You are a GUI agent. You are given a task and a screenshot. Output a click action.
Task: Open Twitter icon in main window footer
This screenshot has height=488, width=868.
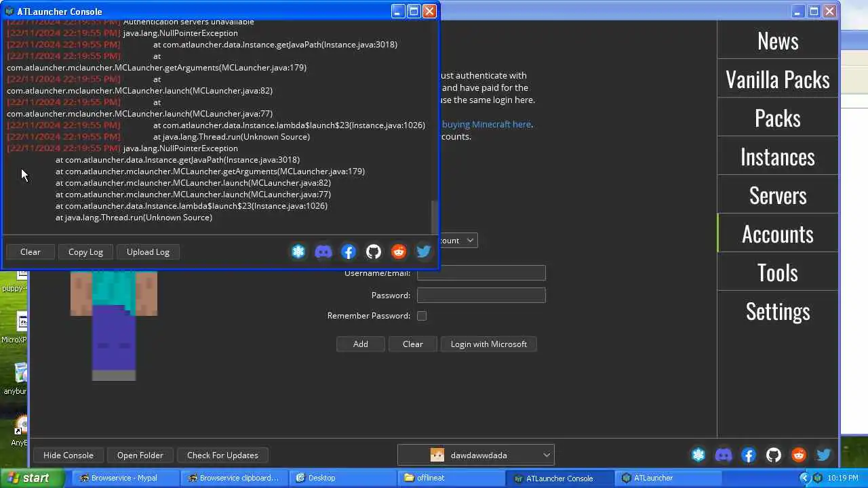pyautogui.click(x=824, y=455)
